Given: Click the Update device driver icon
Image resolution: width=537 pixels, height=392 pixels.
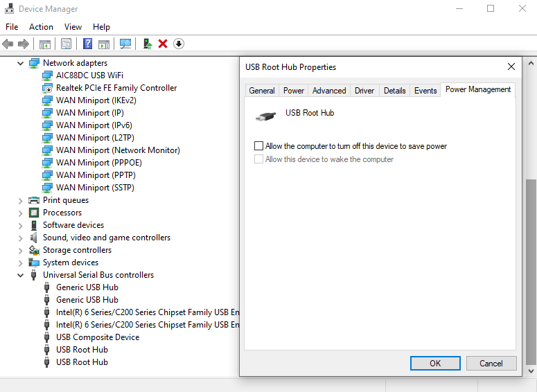Looking at the screenshot, I should [x=148, y=44].
